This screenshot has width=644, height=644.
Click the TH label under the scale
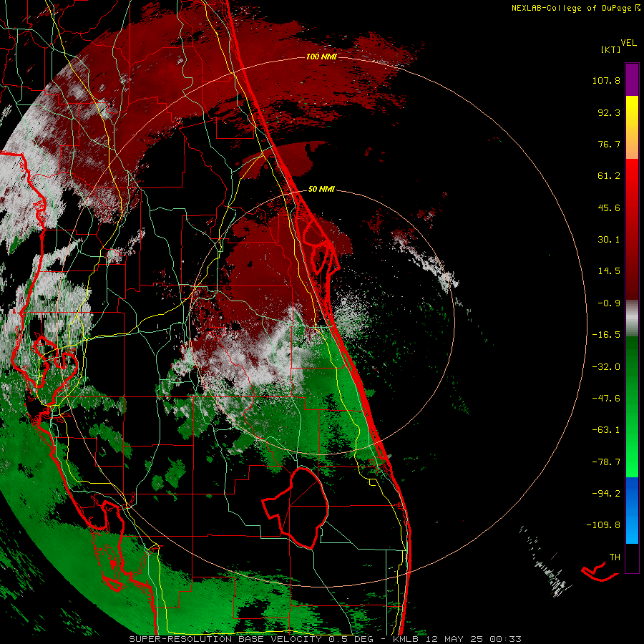615,557
